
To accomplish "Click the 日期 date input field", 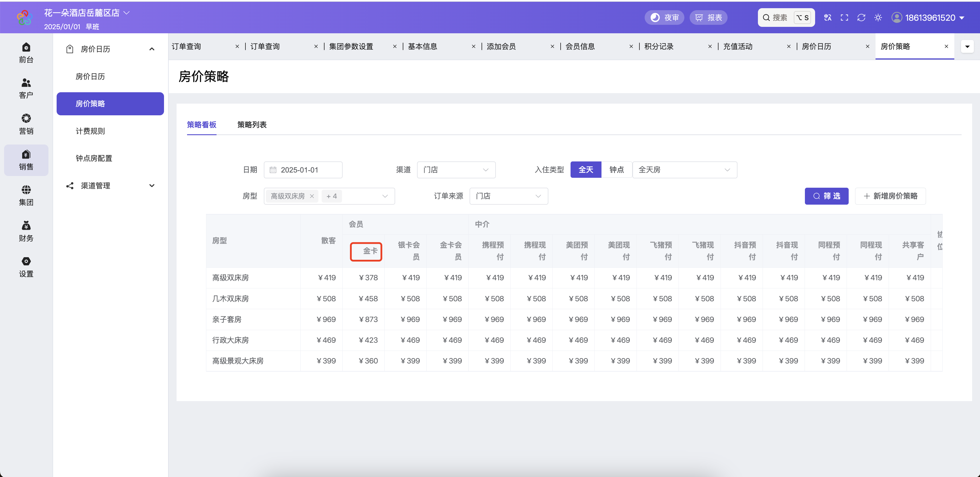I will pos(303,170).
